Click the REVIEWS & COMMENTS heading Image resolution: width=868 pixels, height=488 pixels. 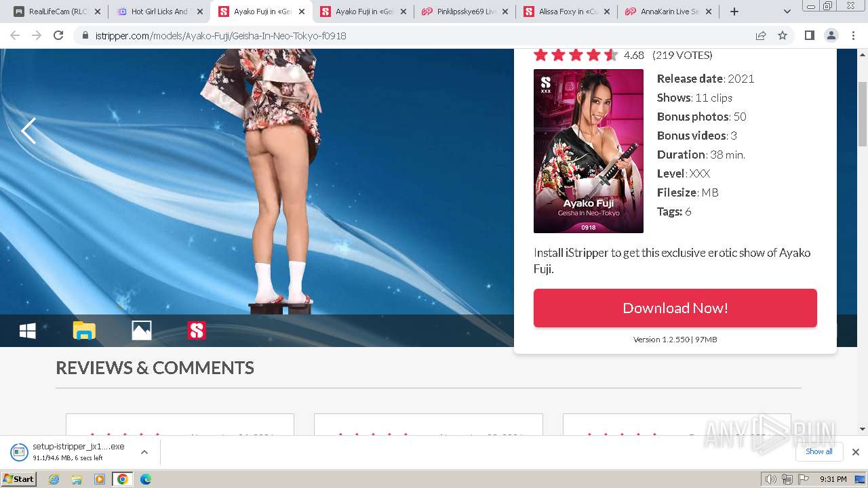155,367
